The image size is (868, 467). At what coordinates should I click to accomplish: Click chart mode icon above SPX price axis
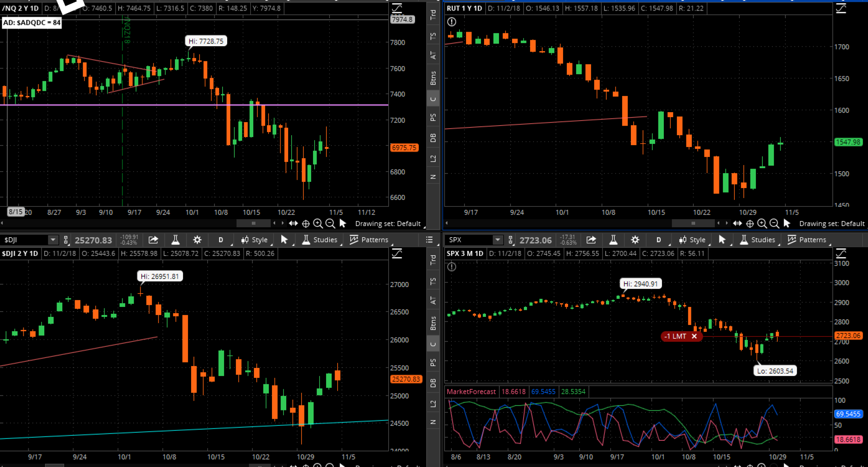841,253
